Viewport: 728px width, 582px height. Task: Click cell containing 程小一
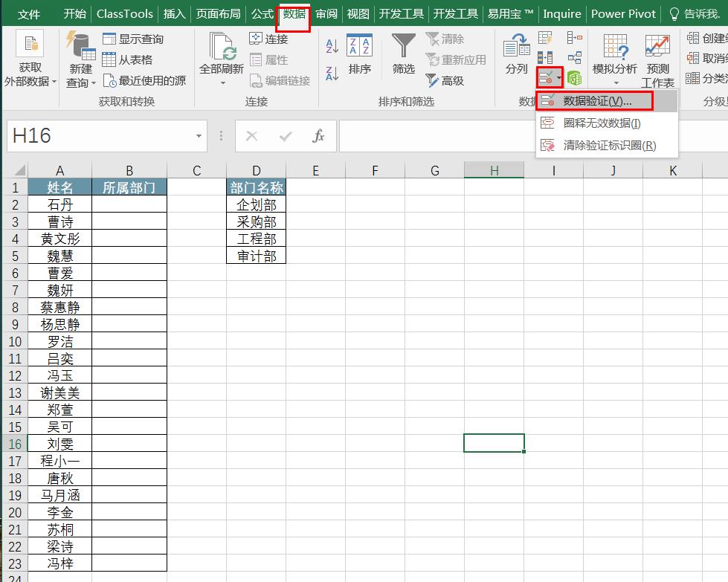pyautogui.click(x=60, y=461)
